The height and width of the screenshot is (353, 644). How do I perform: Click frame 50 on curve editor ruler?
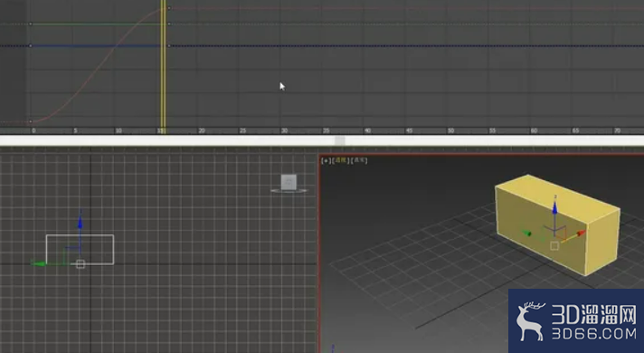[x=451, y=130]
